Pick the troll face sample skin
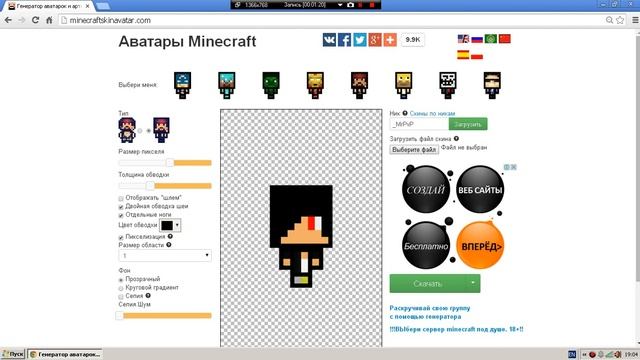640x360 pixels. (448, 85)
